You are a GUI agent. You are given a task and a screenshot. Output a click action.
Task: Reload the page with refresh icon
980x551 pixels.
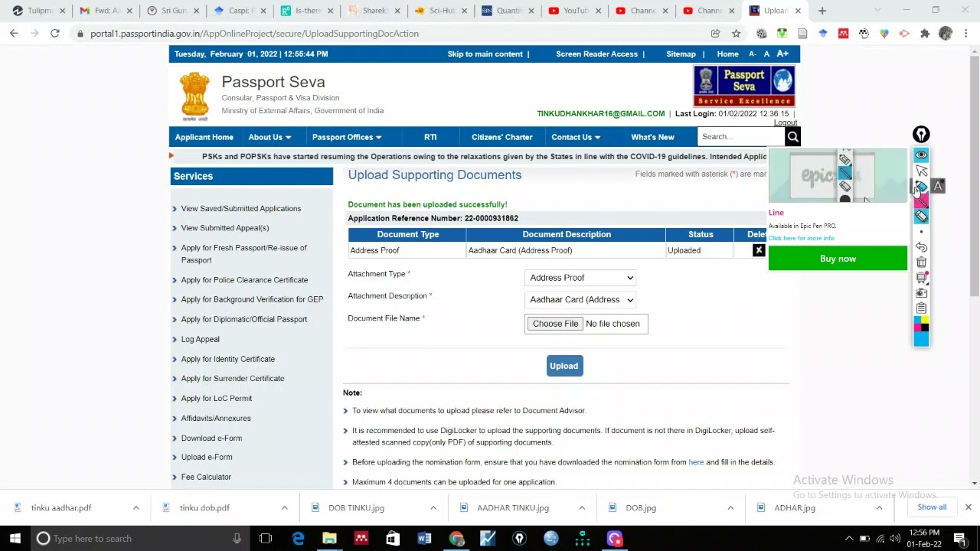pyautogui.click(x=55, y=34)
